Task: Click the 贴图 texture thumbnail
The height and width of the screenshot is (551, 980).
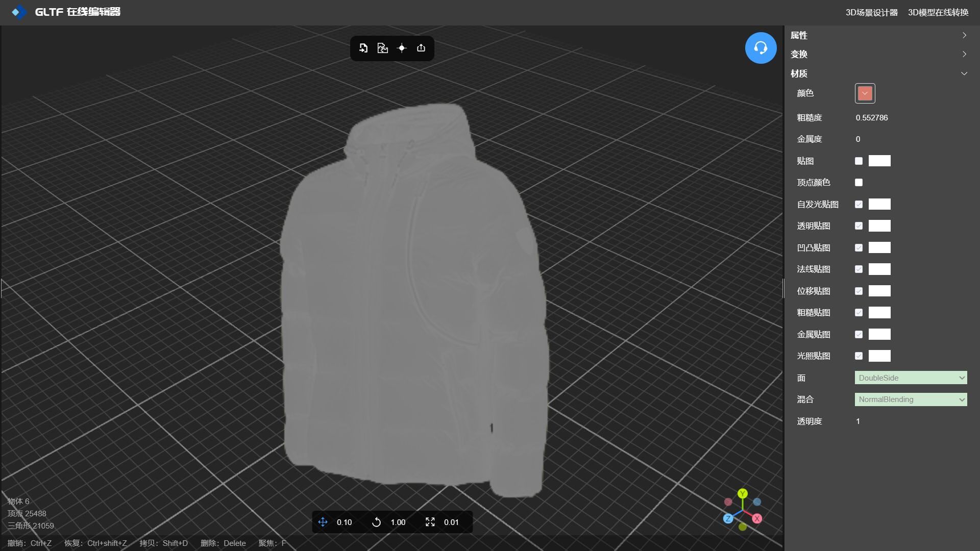Action: point(879,161)
